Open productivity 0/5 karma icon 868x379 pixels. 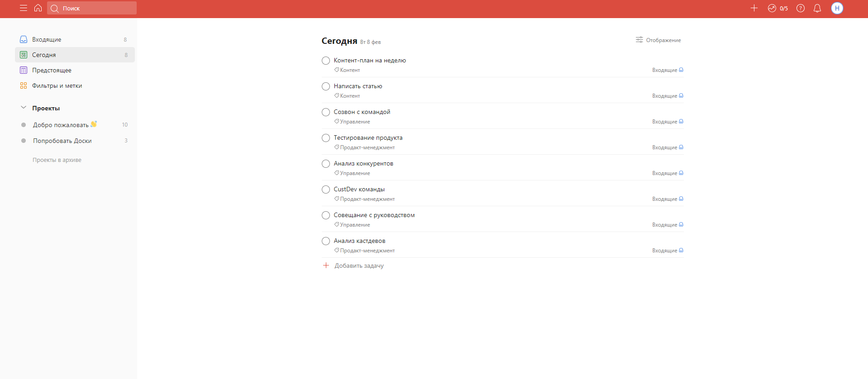pos(777,8)
